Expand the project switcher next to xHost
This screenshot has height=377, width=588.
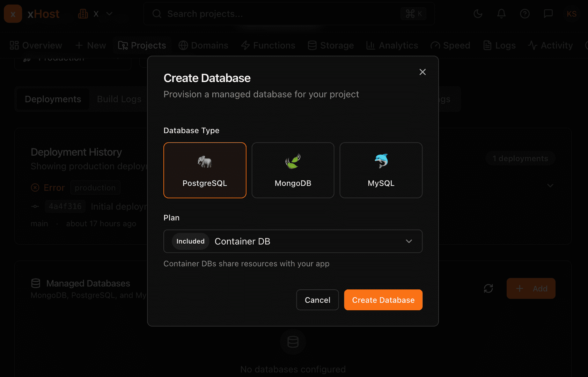109,14
